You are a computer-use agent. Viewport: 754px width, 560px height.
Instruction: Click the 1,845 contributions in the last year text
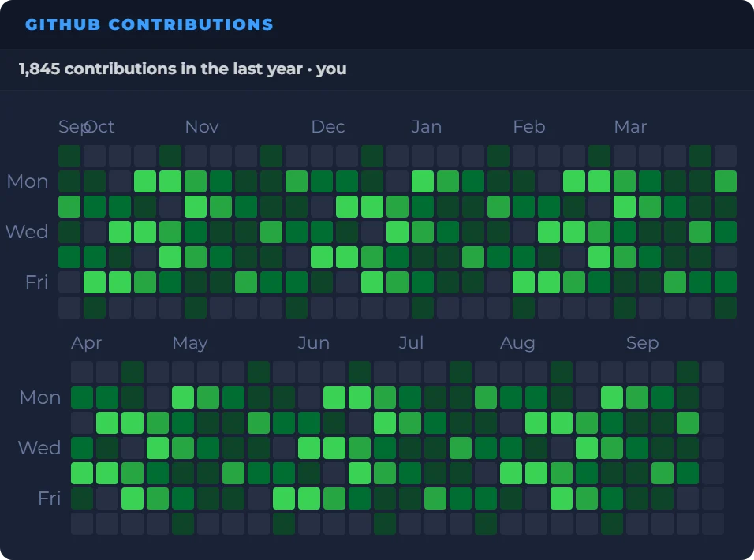161,69
